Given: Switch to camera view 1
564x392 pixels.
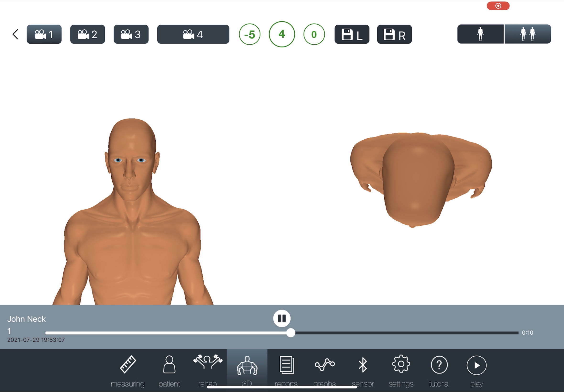Looking at the screenshot, I should click(44, 34).
